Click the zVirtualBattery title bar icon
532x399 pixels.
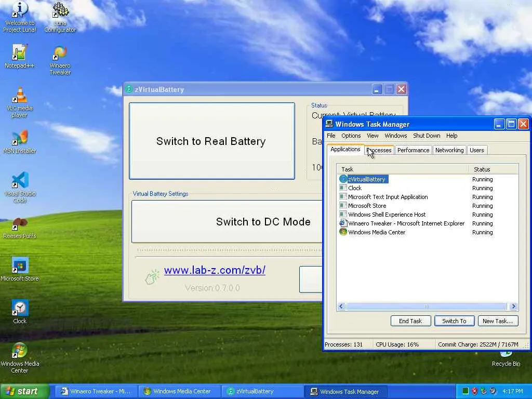pyautogui.click(x=129, y=89)
